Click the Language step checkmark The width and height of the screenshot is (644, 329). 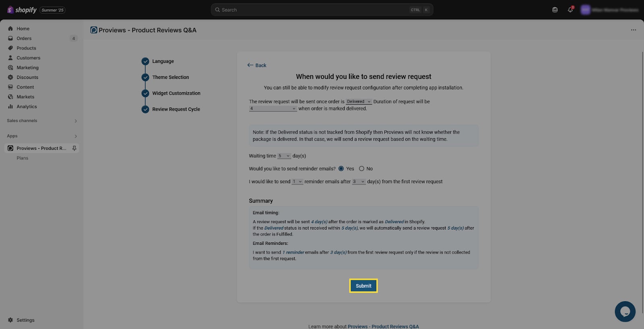[145, 61]
